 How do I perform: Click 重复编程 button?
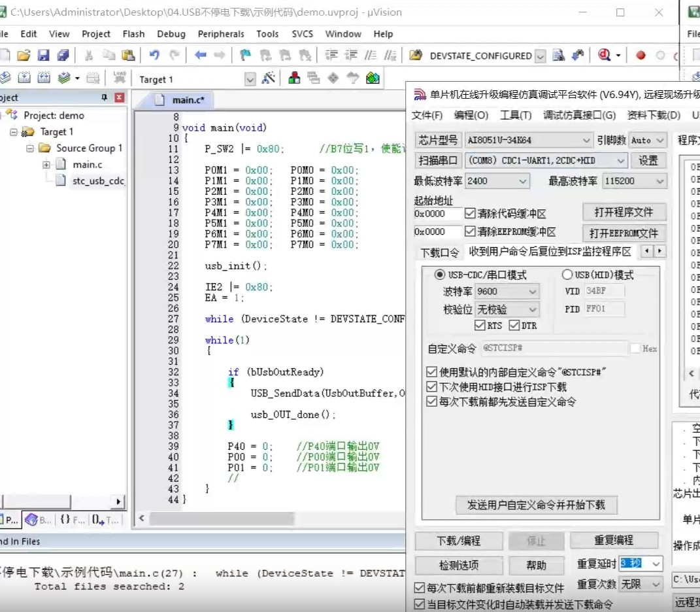(614, 540)
